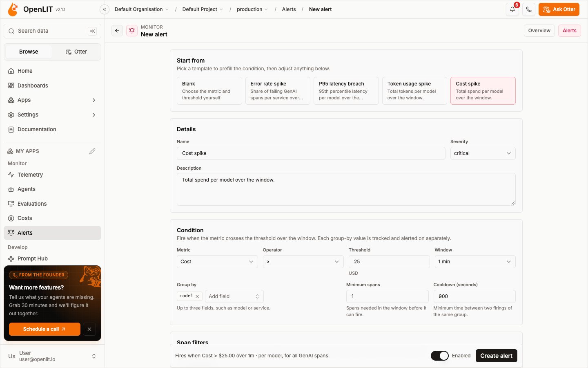Collapse the sidebar with double-chevron icon

click(x=105, y=9)
